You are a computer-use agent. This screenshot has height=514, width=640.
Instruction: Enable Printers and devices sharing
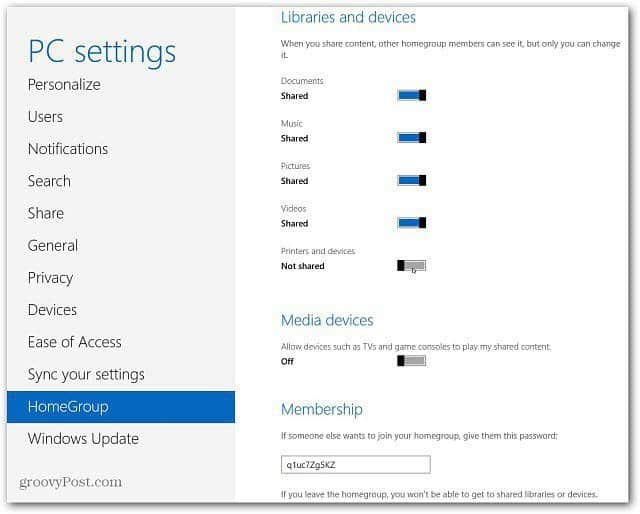411,266
